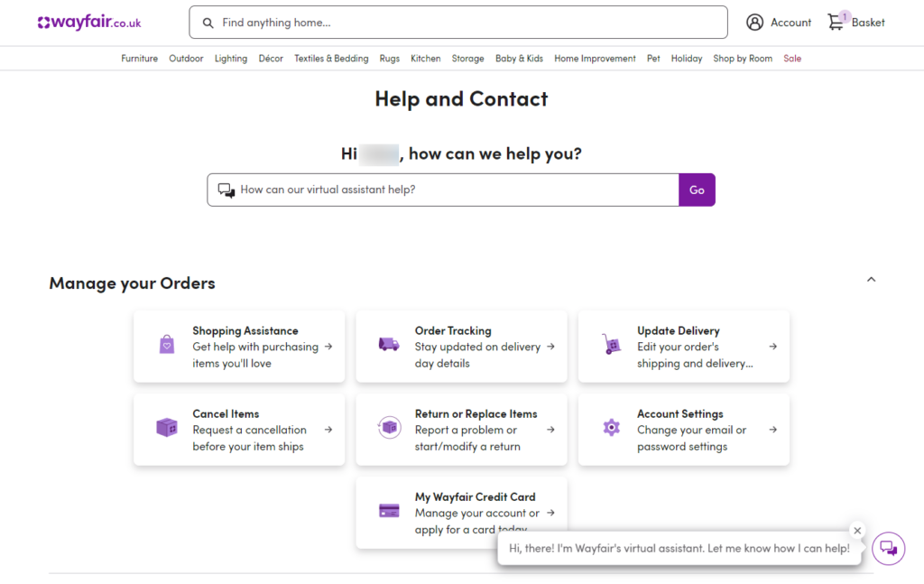The width and height of the screenshot is (924, 584).
Task: Click the search magnifier in the search bar
Action: [x=208, y=22]
